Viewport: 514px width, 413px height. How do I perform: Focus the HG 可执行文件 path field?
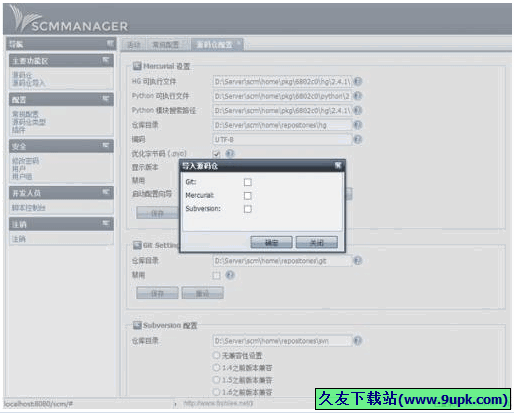pos(282,81)
